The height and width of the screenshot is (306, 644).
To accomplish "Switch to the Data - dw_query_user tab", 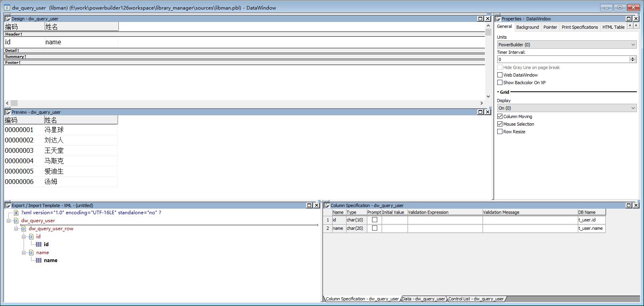I will click(423, 299).
